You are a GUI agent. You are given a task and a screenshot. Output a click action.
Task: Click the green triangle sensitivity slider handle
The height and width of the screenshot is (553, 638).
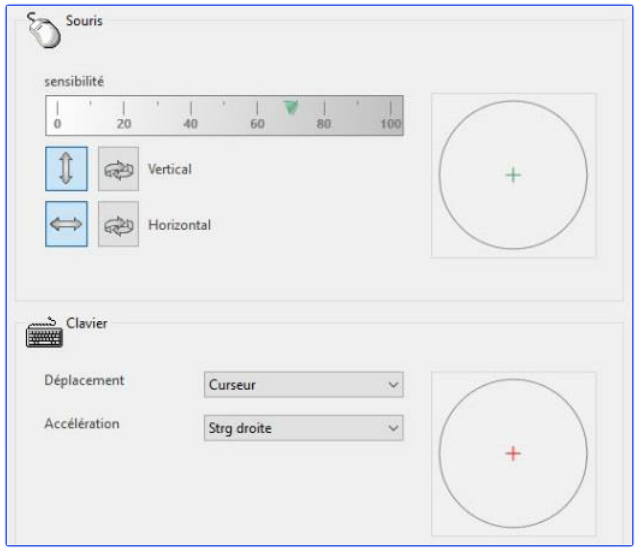click(291, 108)
